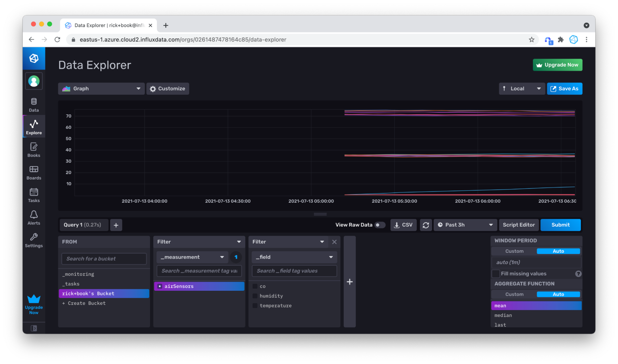Image resolution: width=618 pixels, height=364 pixels.
Task: Open Tasks in the sidebar
Action: (x=34, y=195)
